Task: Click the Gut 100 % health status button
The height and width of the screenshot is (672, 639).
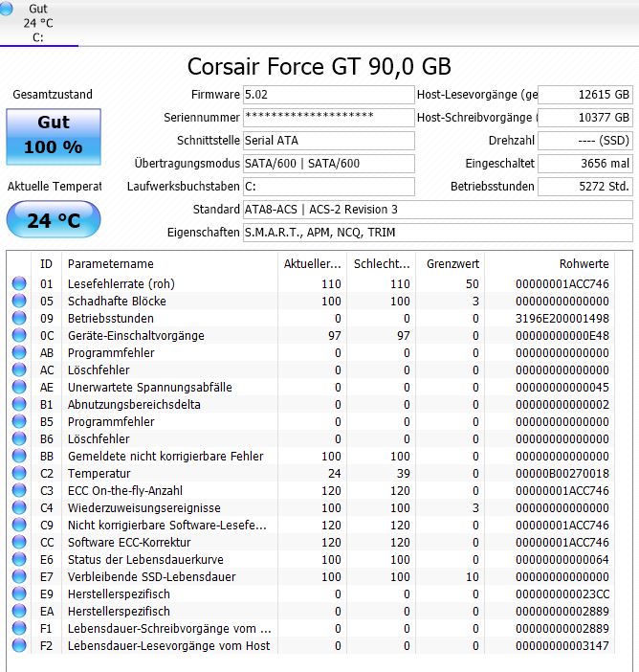Action: (x=54, y=137)
